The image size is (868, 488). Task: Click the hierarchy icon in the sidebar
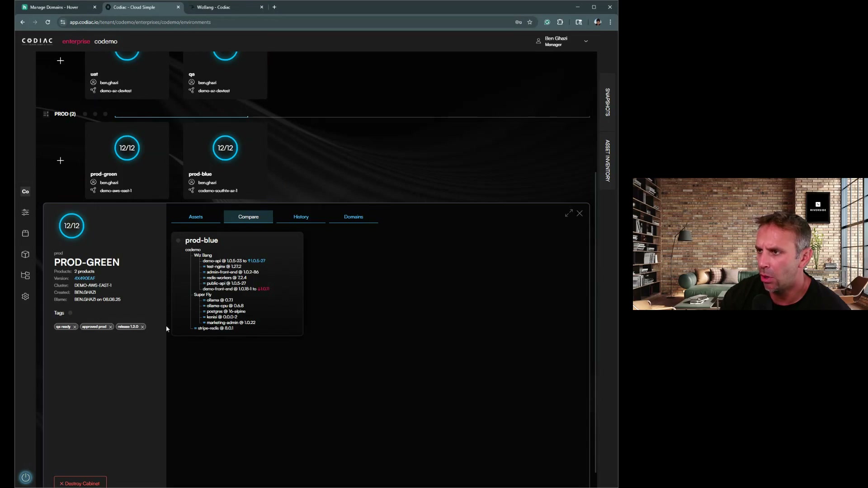[25, 275]
